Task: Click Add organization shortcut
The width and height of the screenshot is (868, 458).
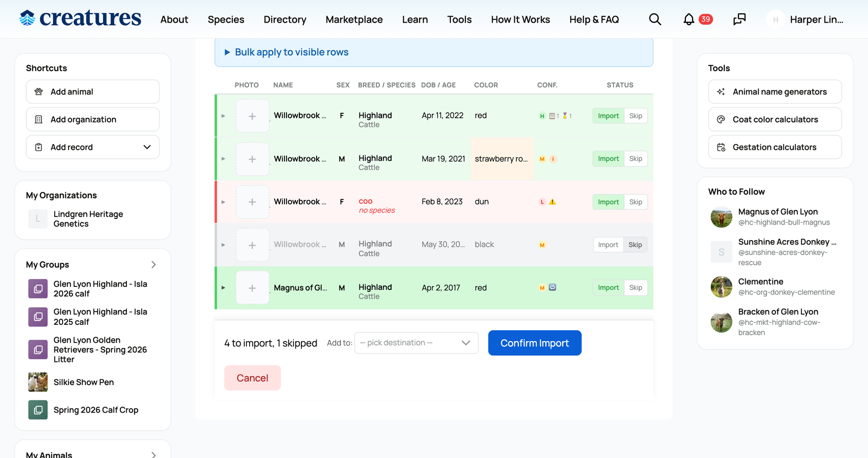Action: pyautogui.click(x=93, y=119)
